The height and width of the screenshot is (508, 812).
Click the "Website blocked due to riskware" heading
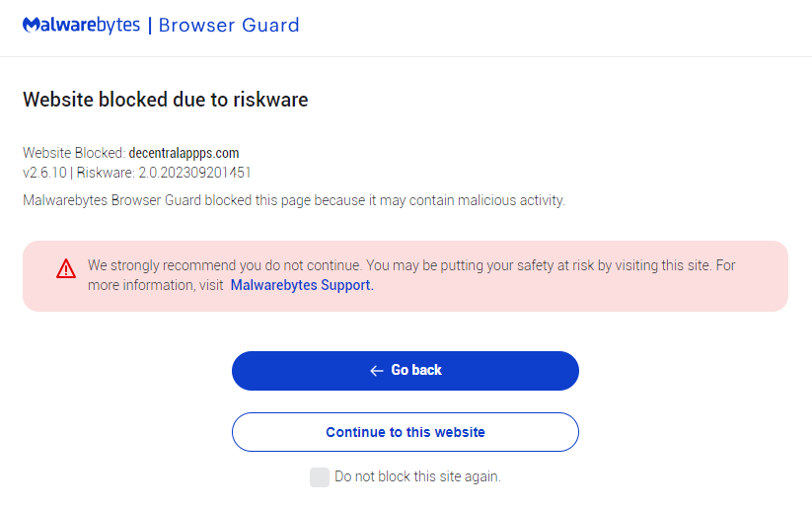point(166,100)
